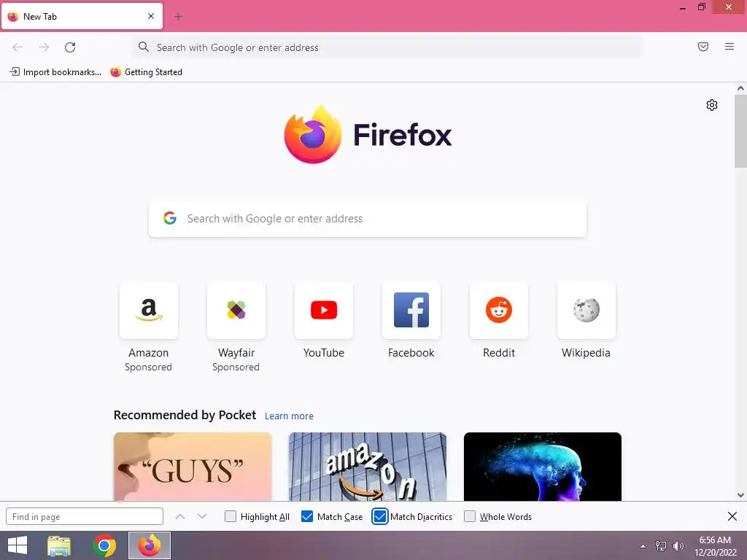Open the "GUYS" Pocket story thumbnail
This screenshot has width=747, height=560.
tap(193, 467)
